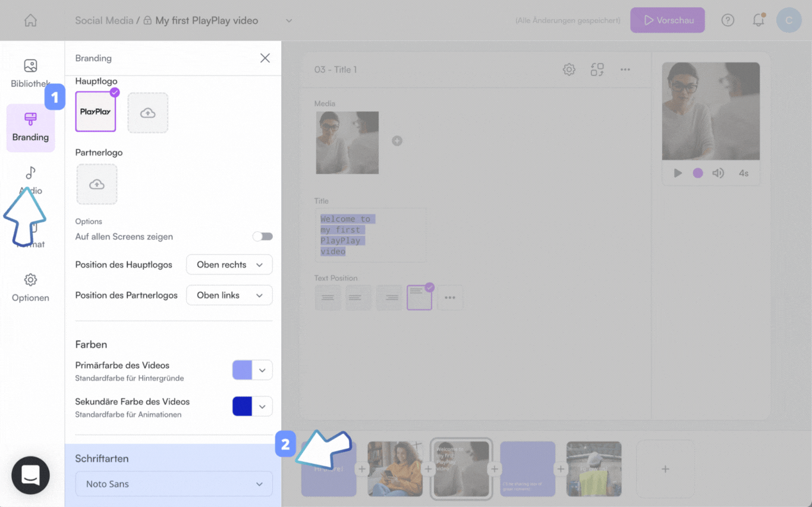Open Position des Hauptlogos dropdown
This screenshot has height=507, width=812.
(229, 264)
